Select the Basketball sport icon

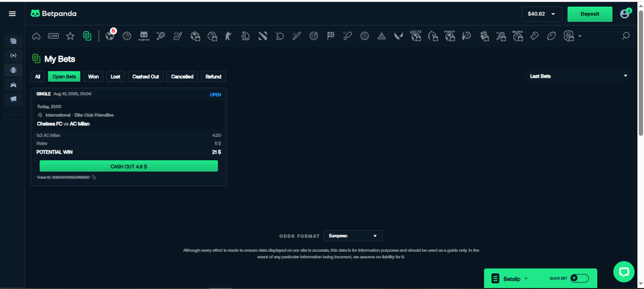click(x=127, y=36)
